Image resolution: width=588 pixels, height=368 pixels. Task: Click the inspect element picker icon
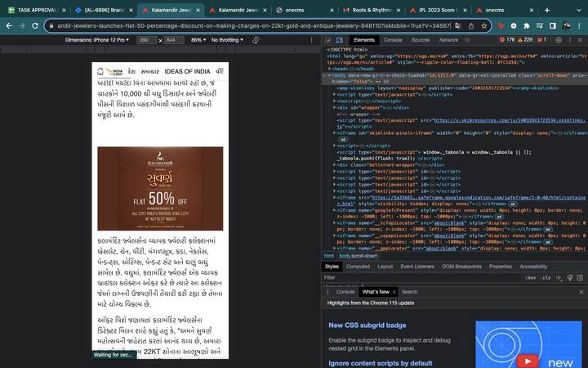click(x=328, y=39)
